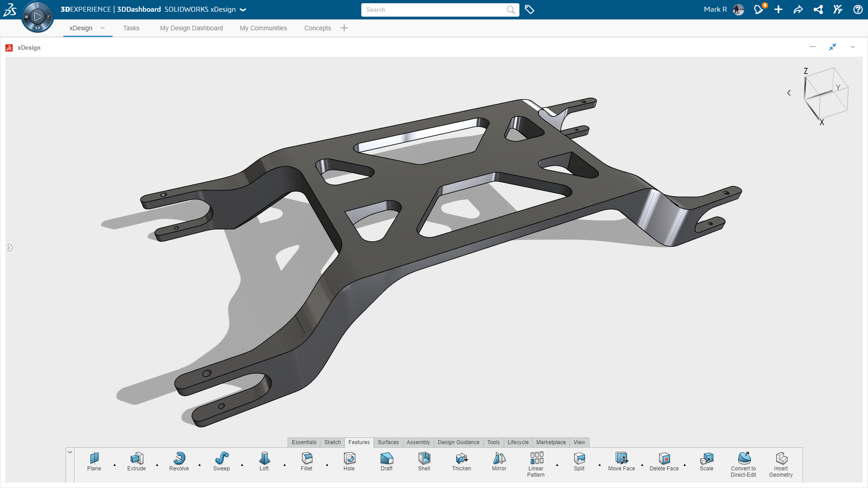
Task: Expand the SOLIDWORKS xDesign title dropdown
Action: click(243, 9)
